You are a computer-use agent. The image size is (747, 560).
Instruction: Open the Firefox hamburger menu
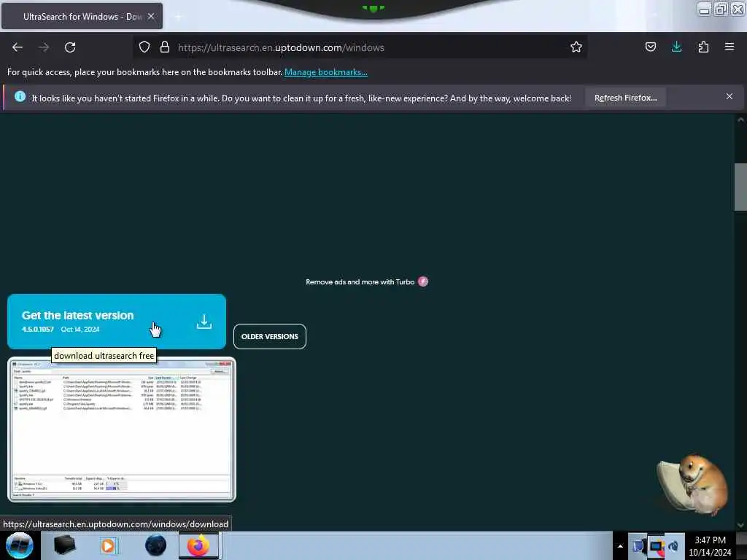[729, 47]
